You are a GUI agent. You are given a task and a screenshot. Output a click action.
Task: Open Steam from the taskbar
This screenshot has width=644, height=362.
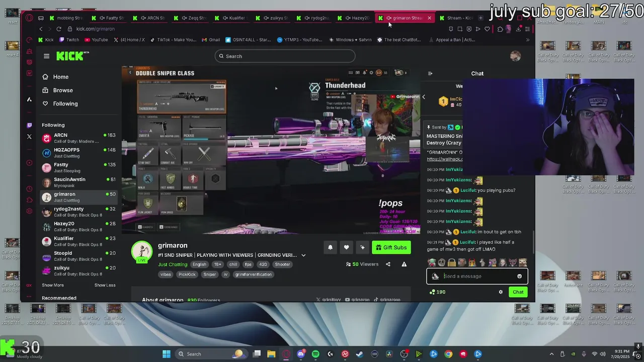pyautogui.click(x=360, y=354)
